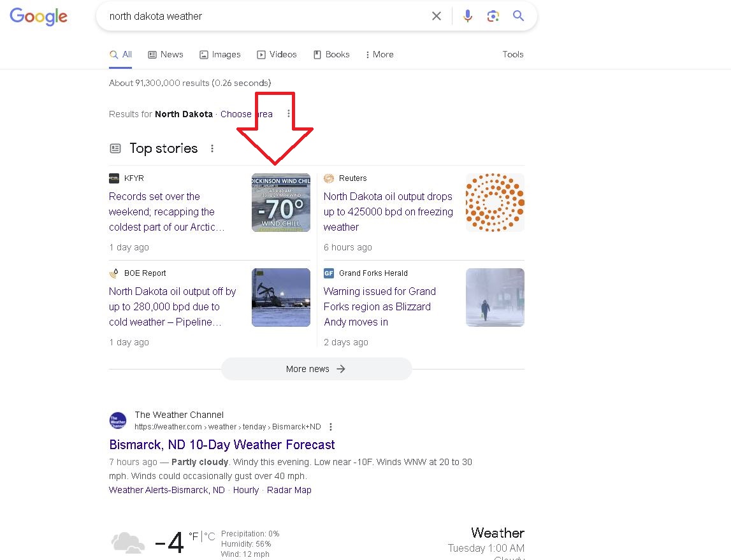
Task: Expand the More search options menu
Action: pyautogui.click(x=379, y=55)
